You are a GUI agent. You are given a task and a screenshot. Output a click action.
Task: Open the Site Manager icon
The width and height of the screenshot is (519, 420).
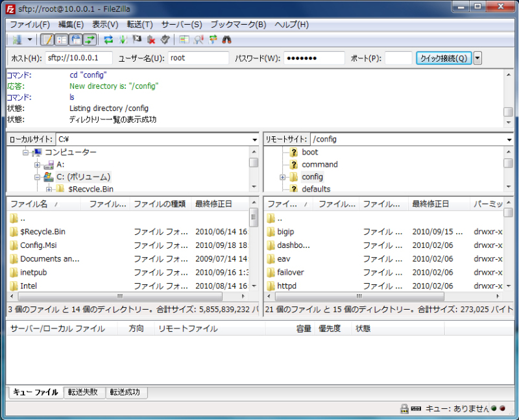tap(16, 40)
